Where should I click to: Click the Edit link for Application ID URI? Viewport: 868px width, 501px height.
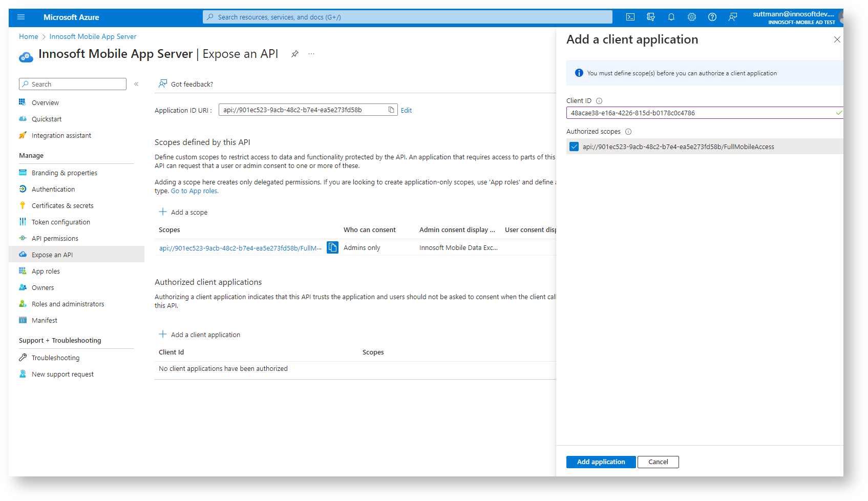pos(406,110)
